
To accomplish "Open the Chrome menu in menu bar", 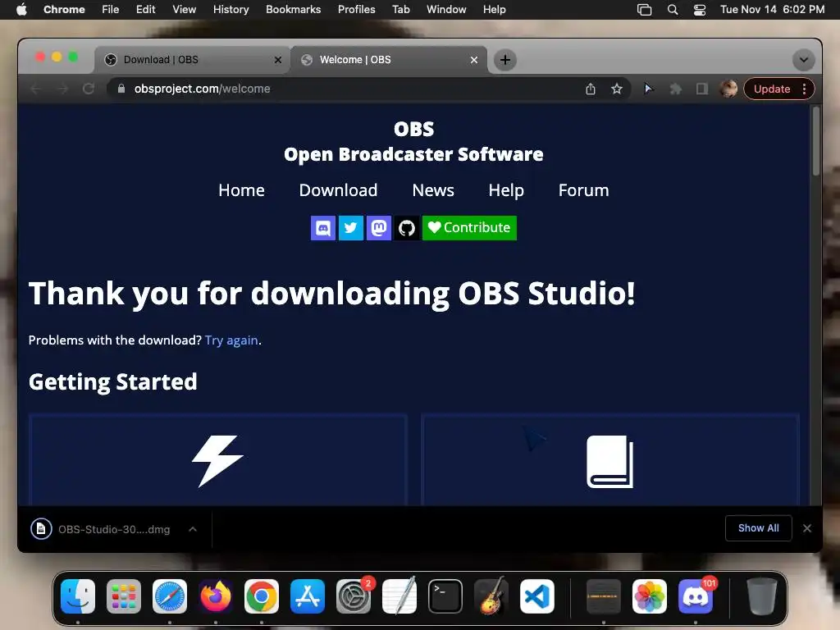I will [64, 10].
